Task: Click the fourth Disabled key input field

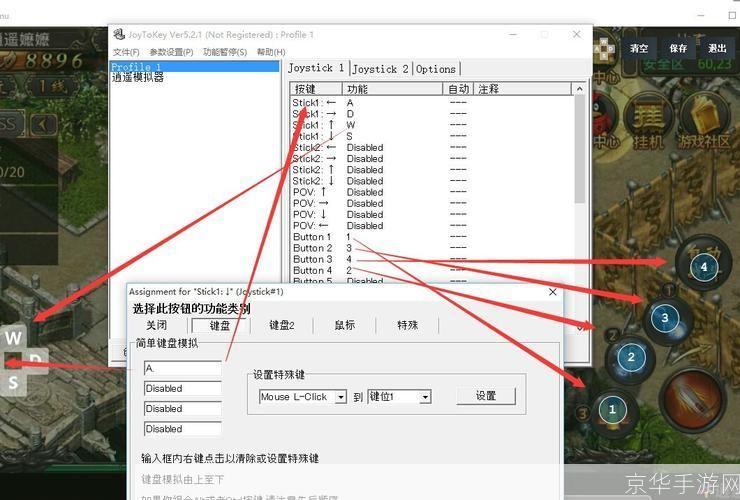Action: point(183,429)
